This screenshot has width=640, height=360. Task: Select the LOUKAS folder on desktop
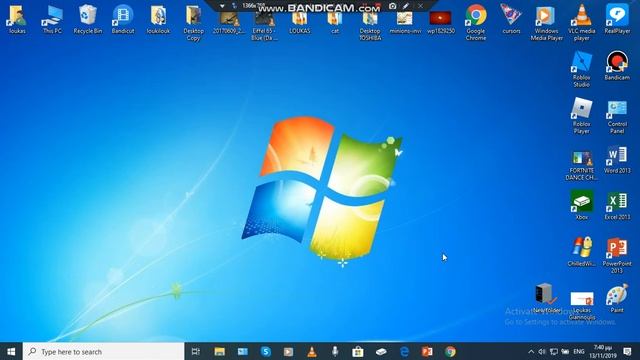tap(300, 22)
